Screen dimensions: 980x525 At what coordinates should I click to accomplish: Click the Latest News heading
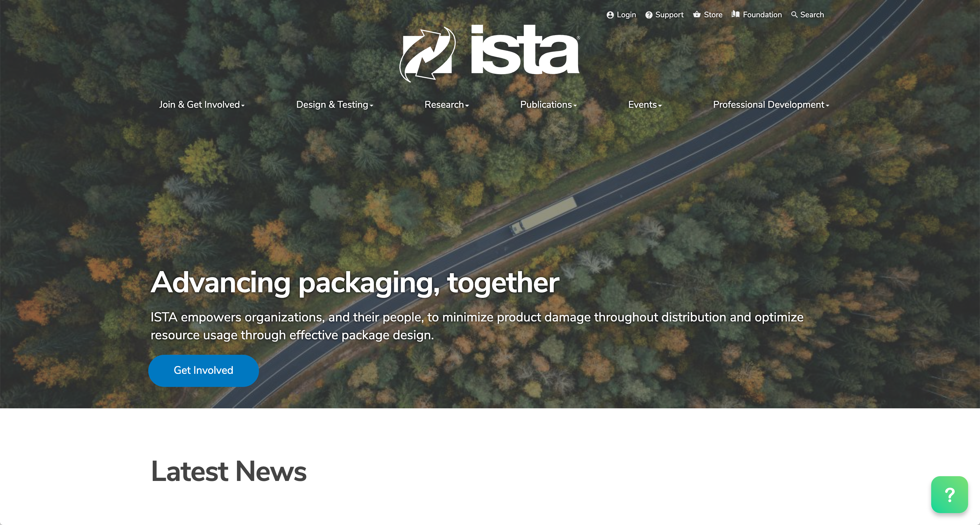tap(229, 471)
